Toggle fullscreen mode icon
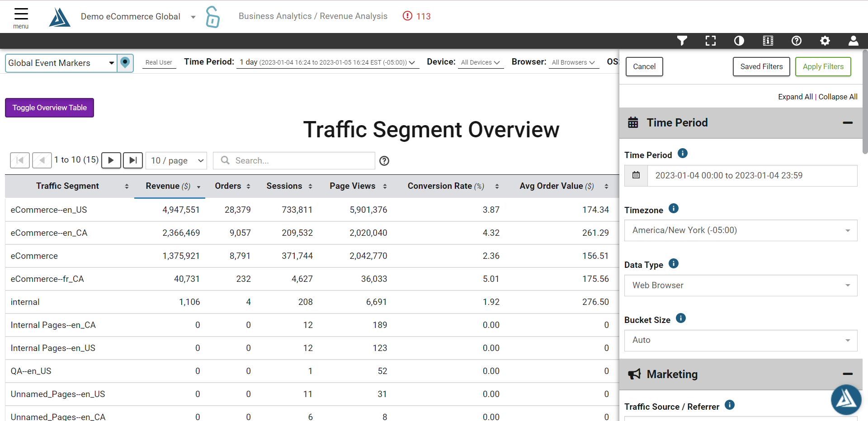Screen dimensions: 868x421 (x=711, y=41)
